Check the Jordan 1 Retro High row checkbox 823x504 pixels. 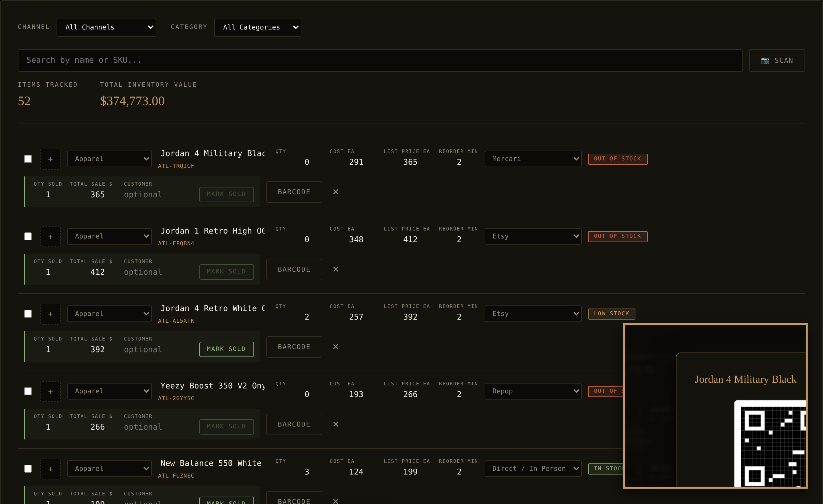(x=28, y=236)
